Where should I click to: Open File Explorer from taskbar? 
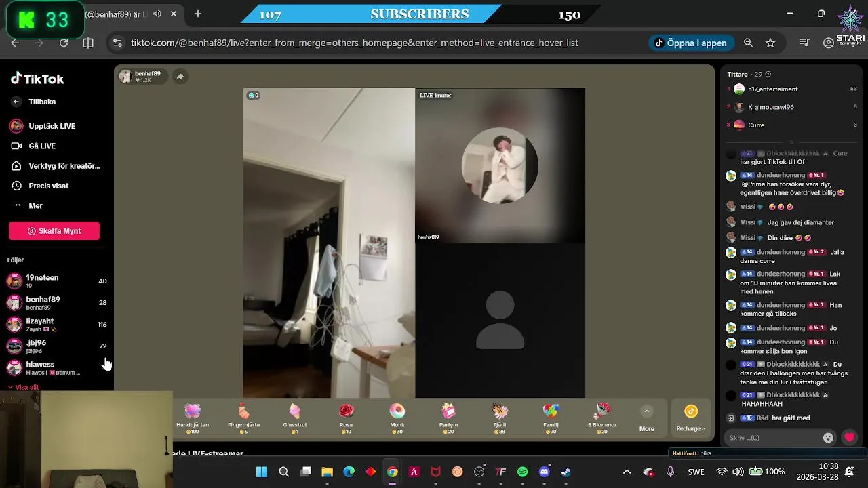pyautogui.click(x=327, y=472)
